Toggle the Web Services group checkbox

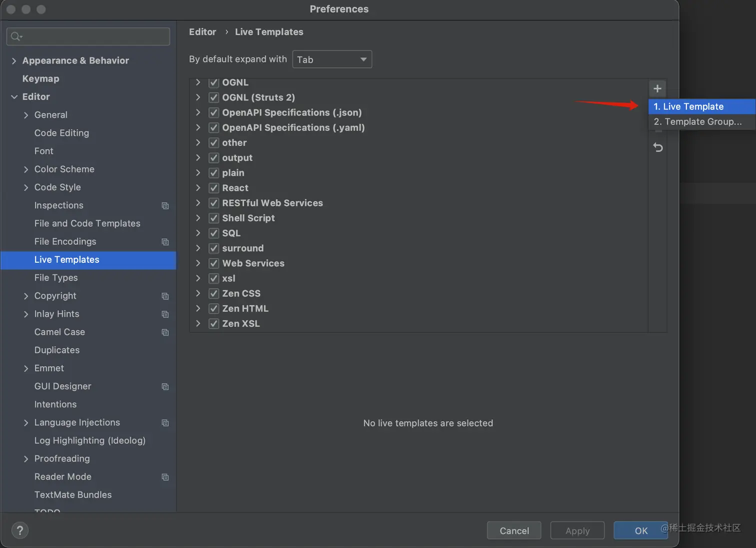click(x=214, y=263)
